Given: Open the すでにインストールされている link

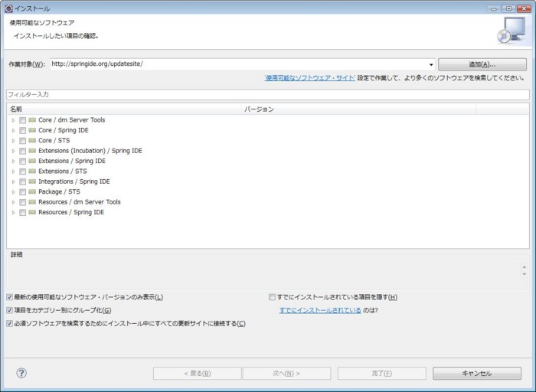Looking at the screenshot, I should coord(320,310).
